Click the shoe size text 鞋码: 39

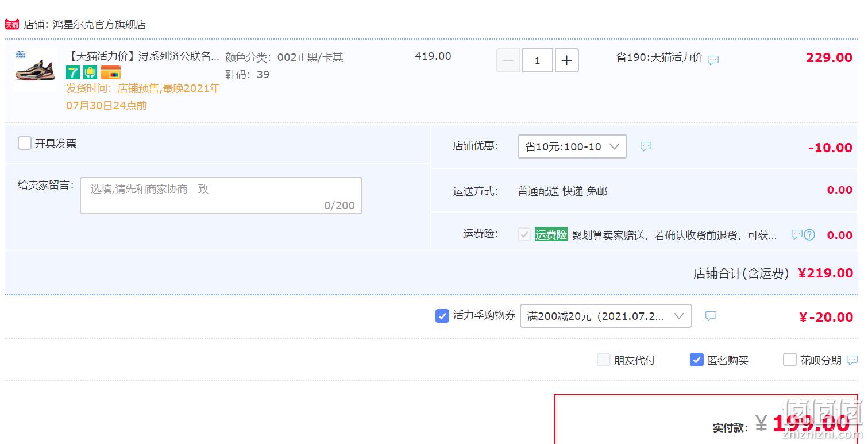click(x=248, y=75)
